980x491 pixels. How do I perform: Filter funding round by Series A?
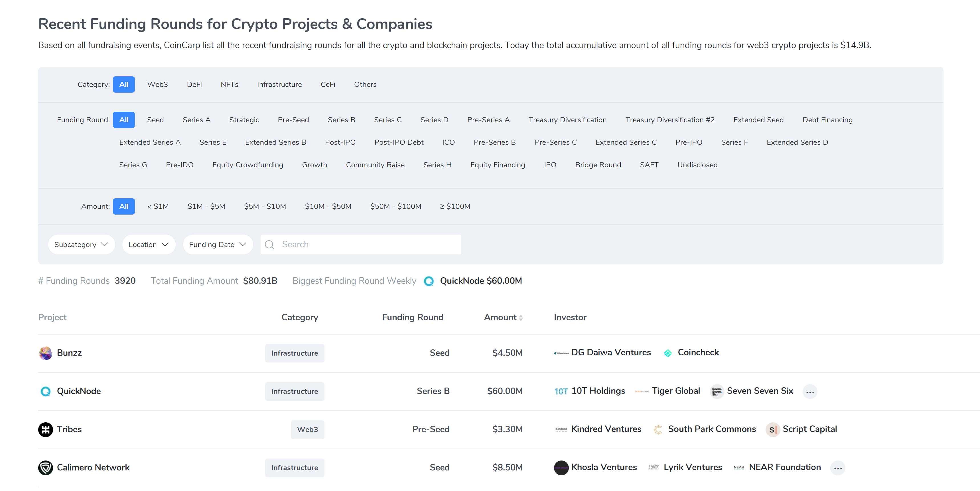coord(196,120)
